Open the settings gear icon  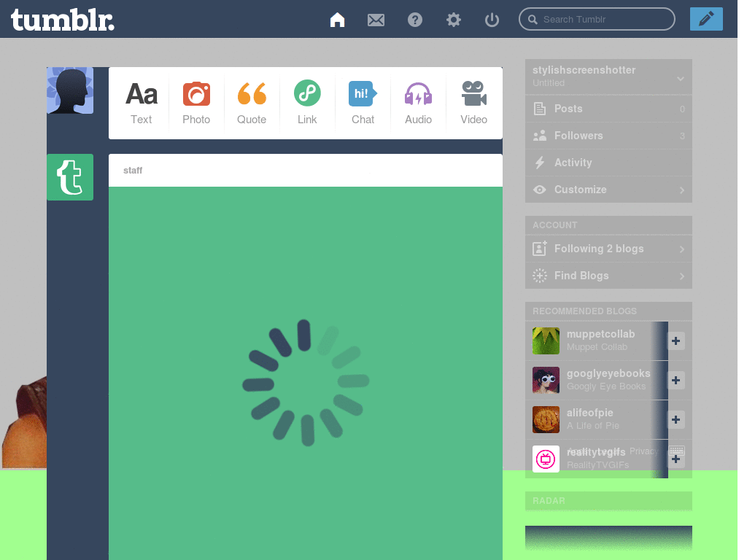click(x=454, y=20)
